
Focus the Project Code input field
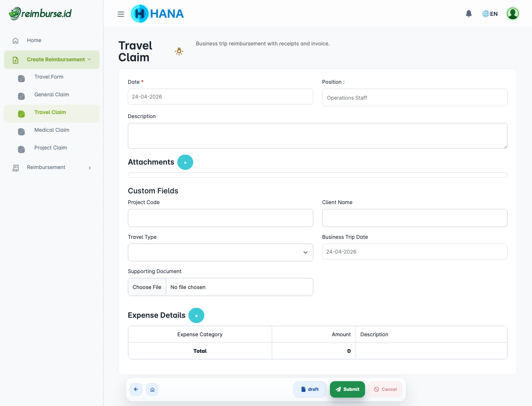(220, 218)
